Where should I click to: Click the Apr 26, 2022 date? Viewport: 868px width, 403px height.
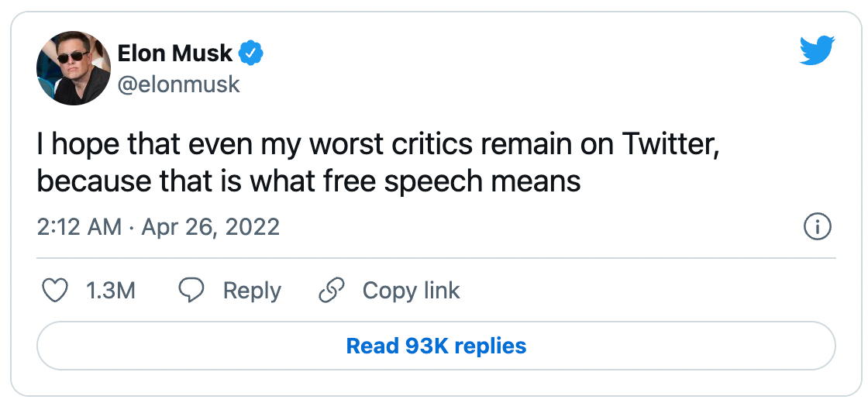[211, 227]
